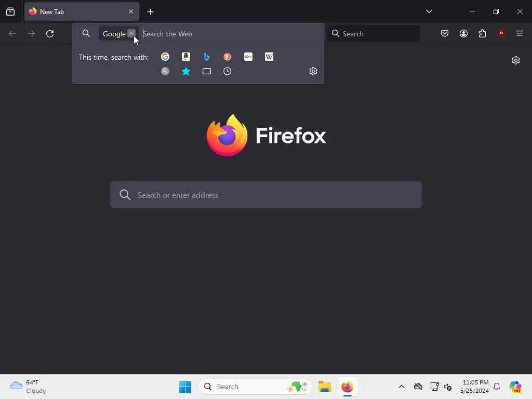Click the magnifier icon in address bar
This screenshot has width=532, height=399.
click(x=86, y=33)
